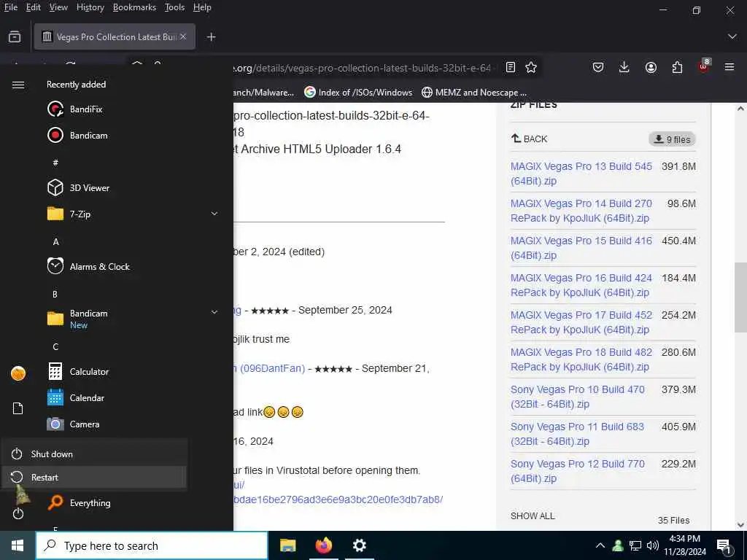Download MAGIX Vegas Pro 13 Build 545 zip
747x560 pixels.
click(x=581, y=174)
